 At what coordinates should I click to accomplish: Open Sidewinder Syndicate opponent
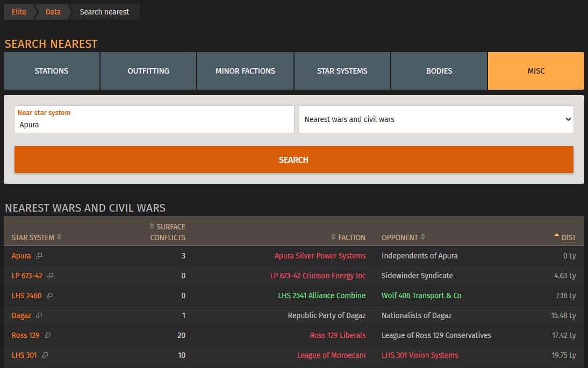(418, 276)
